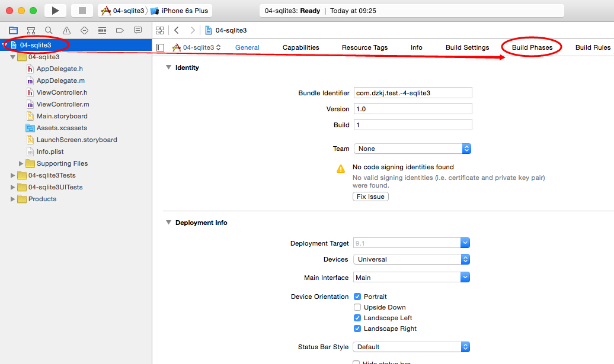The width and height of the screenshot is (614, 364).
Task: Open the Debug navigator
Action: tap(102, 30)
